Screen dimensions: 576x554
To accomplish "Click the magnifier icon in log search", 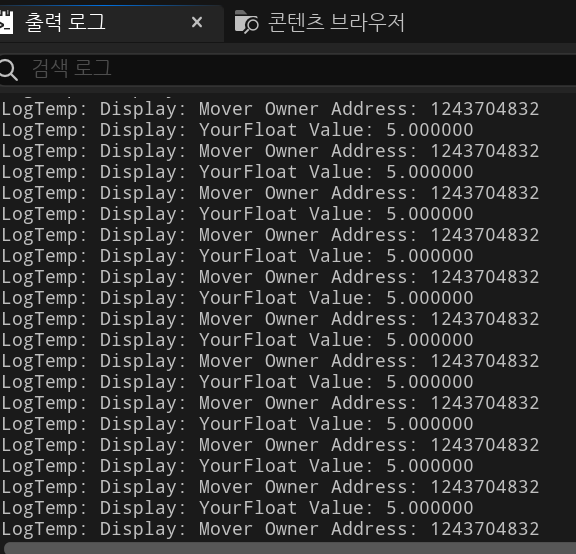I will pos(8,69).
